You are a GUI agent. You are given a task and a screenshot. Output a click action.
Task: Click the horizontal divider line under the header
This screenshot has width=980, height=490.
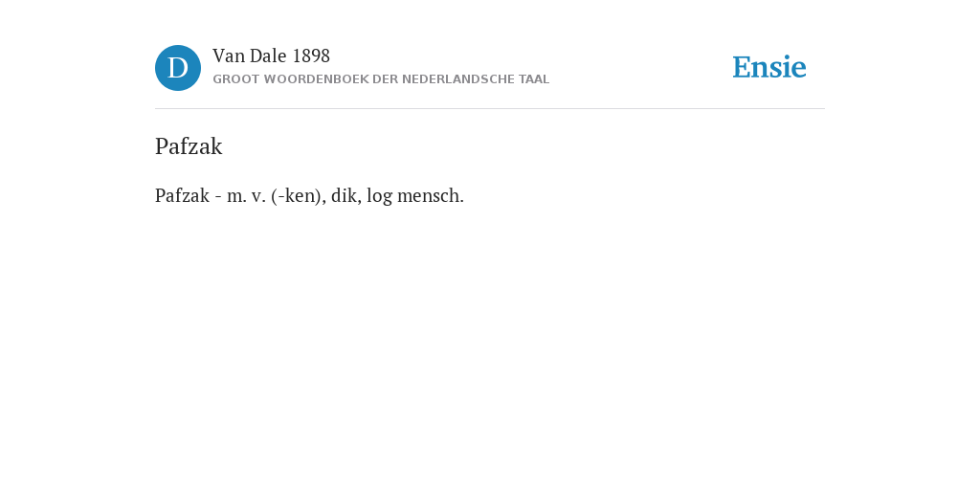[x=490, y=109]
